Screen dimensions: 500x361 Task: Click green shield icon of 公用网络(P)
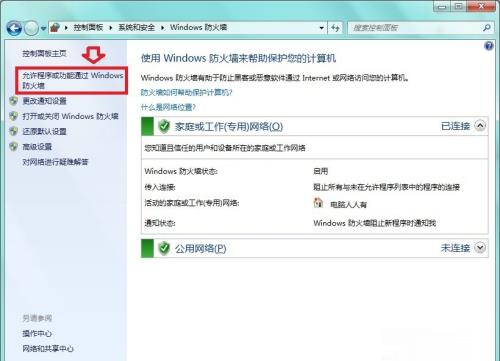click(x=164, y=248)
